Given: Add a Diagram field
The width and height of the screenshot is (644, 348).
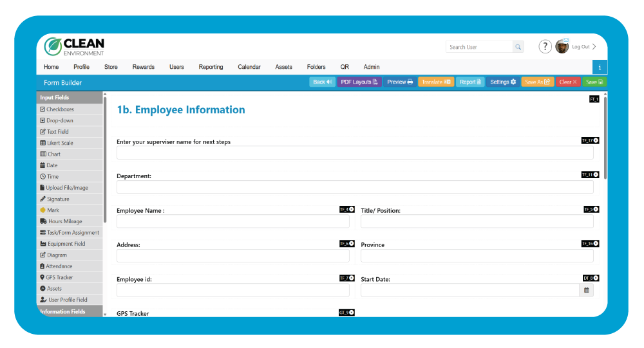Looking at the screenshot, I should [x=70, y=255].
